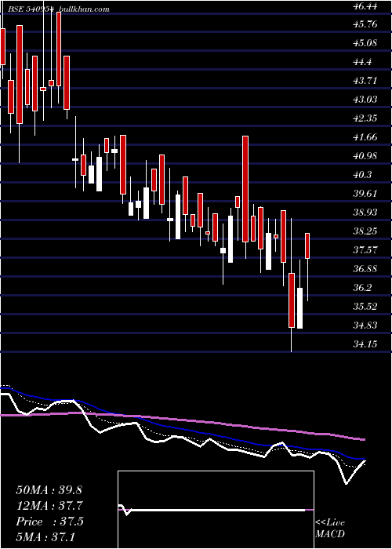Click the tall red candle reaching 41.66 near right
Image resolution: width=392 pixels, height=549 pixels.
pyautogui.click(x=245, y=189)
